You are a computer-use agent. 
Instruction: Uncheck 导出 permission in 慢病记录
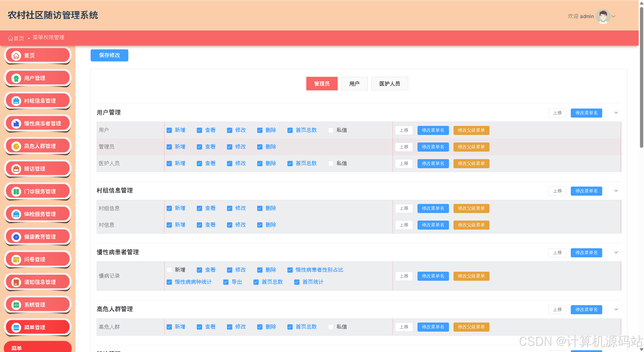(x=226, y=282)
